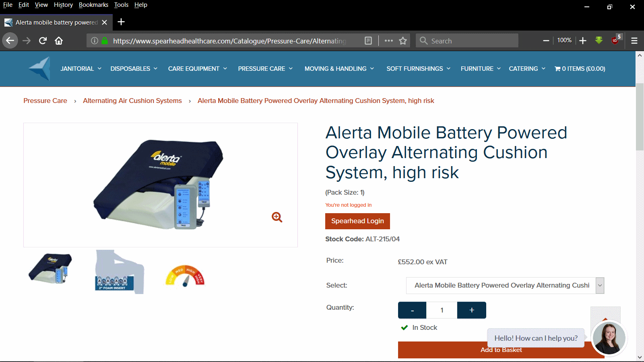Screen dimensions: 644x362
Task: Toggle reader view icon in address bar
Action: tap(368, 41)
